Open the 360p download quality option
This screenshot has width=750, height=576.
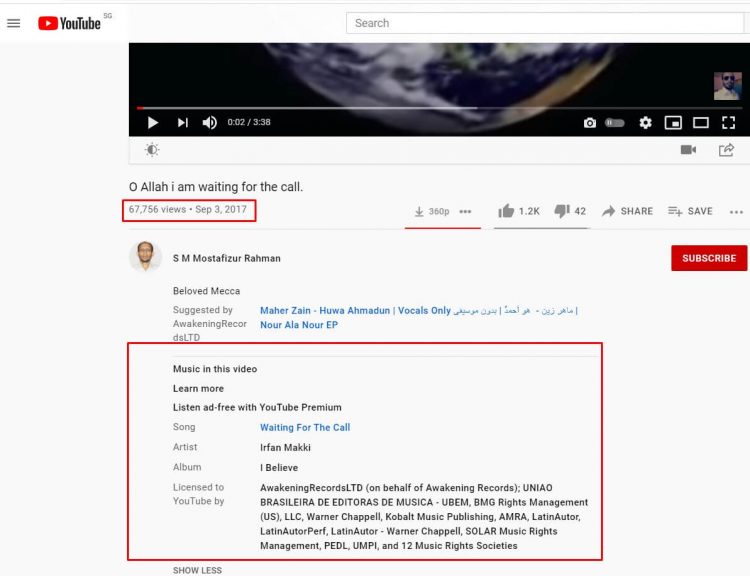click(x=432, y=211)
